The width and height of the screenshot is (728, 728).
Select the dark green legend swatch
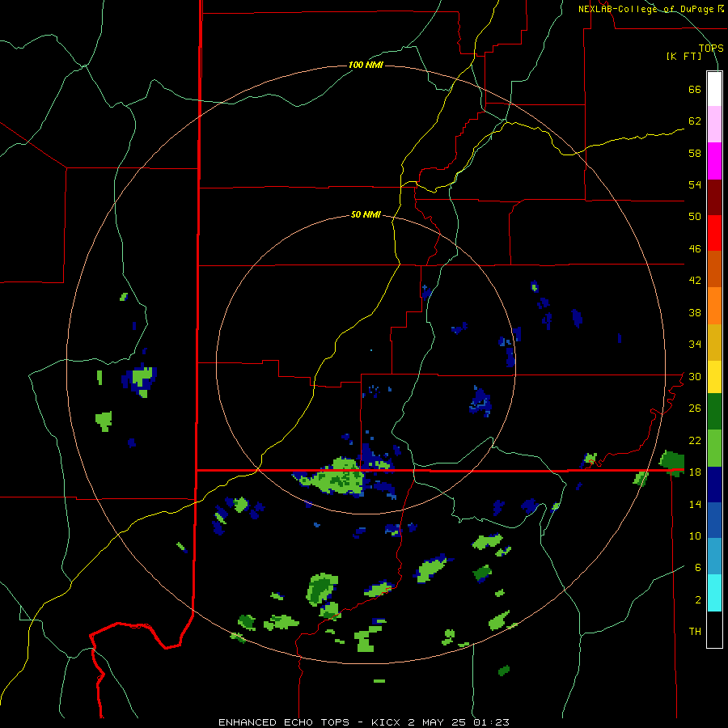coord(714,412)
